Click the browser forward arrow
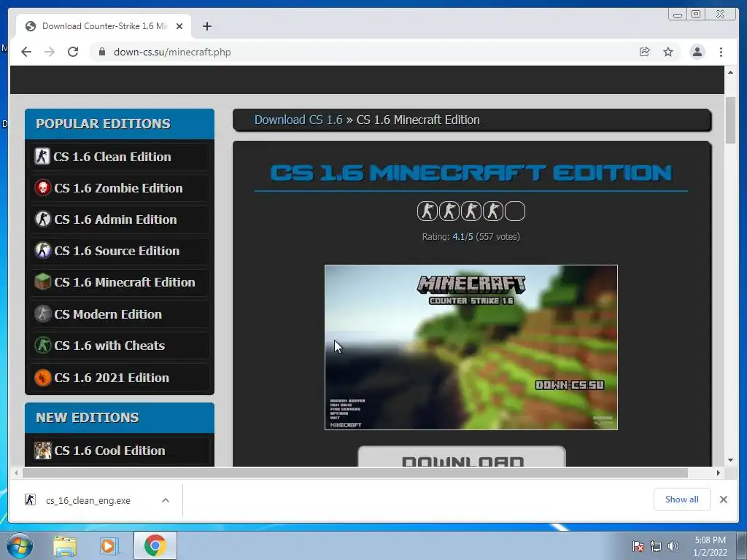Viewport: 747px width, 560px height. coord(50,52)
